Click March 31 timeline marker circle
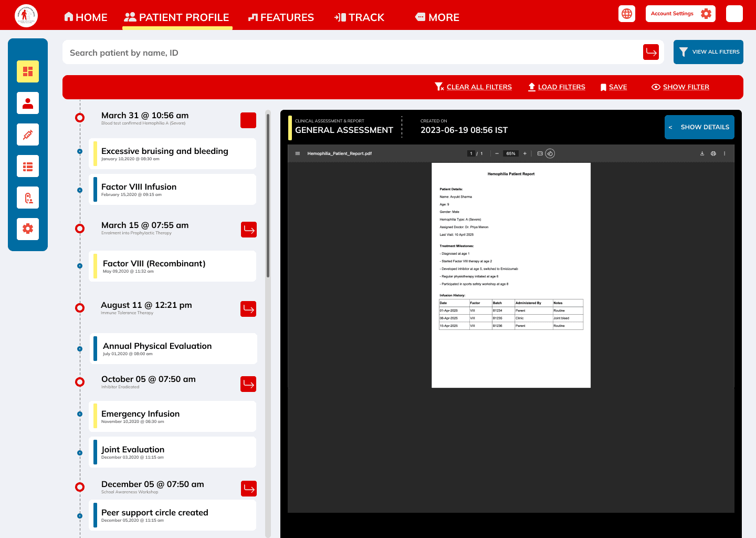This screenshot has height=538, width=756. 80,118
